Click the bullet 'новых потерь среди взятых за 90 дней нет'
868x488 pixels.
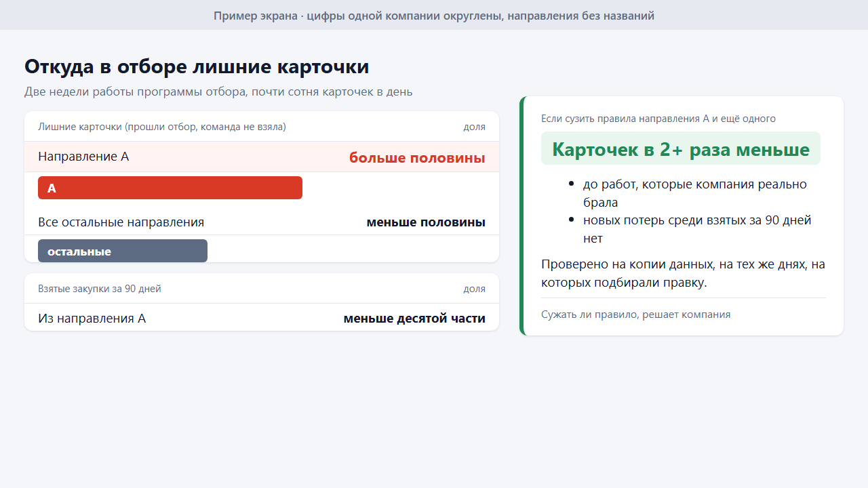coord(697,229)
